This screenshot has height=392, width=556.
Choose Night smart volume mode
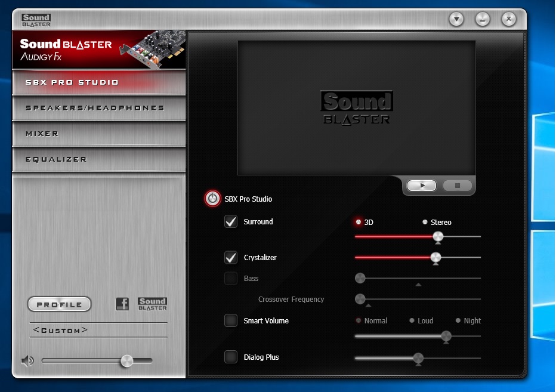[x=458, y=320]
